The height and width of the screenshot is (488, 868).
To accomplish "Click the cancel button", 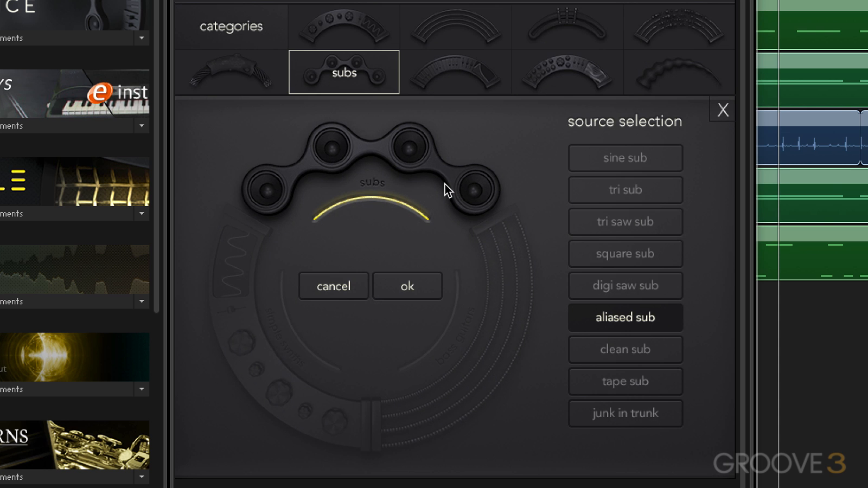I will [x=334, y=286].
